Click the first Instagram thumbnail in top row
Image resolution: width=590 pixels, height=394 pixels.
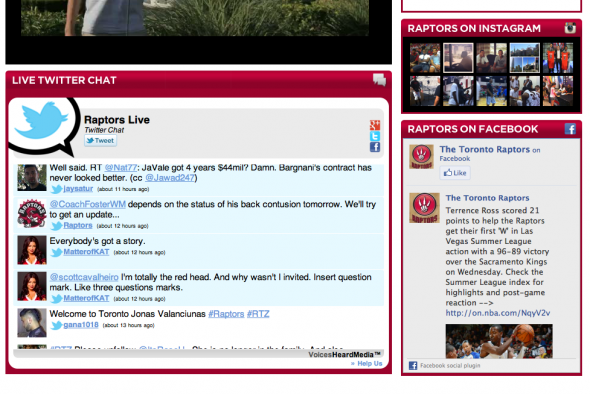pyautogui.click(x=425, y=58)
